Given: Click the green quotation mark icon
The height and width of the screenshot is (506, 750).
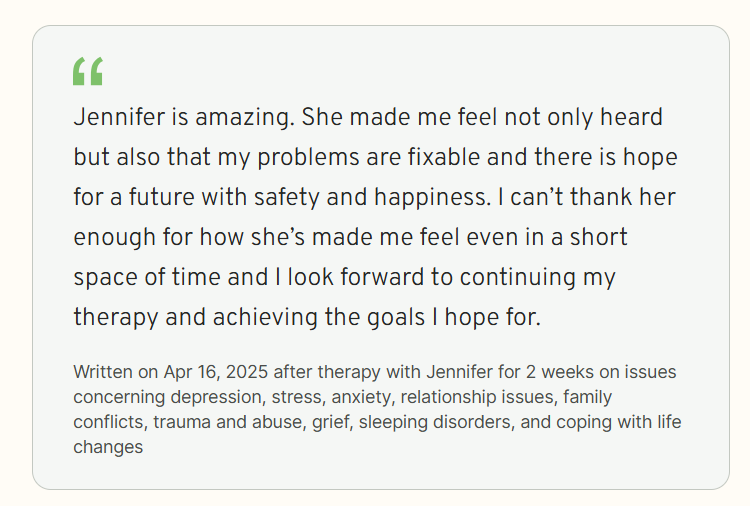Looking at the screenshot, I should [x=88, y=71].
